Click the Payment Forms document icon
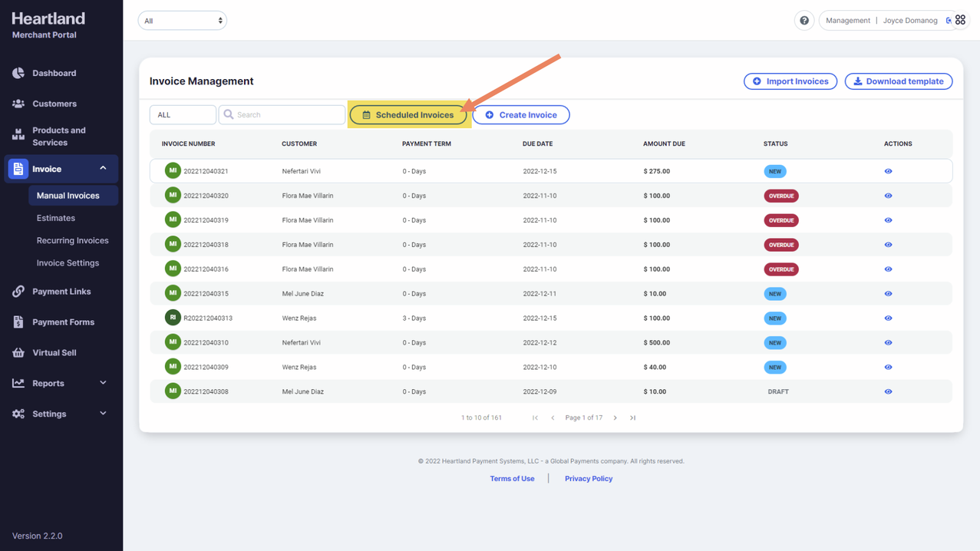The height and width of the screenshot is (551, 980). [18, 322]
